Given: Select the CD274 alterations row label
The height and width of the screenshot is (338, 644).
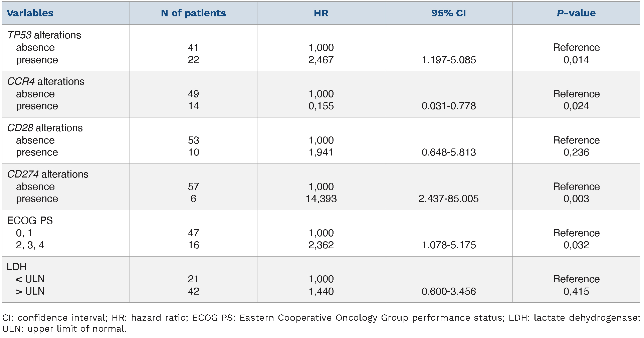Looking at the screenshot, I should pyautogui.click(x=48, y=174).
